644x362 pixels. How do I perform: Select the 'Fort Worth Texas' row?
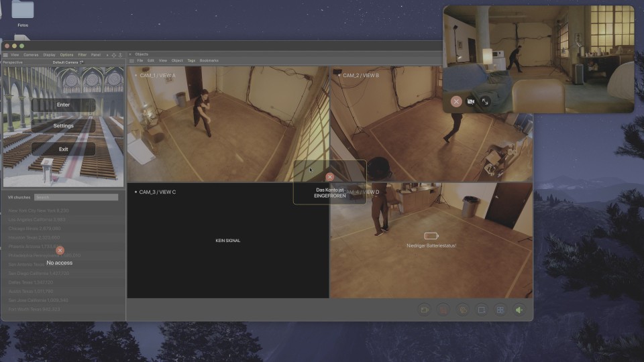click(34, 310)
